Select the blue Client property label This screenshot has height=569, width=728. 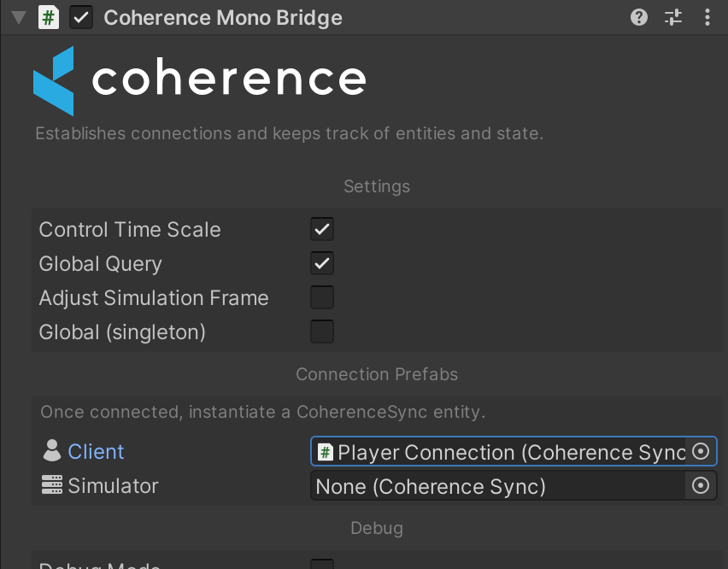pyautogui.click(x=96, y=451)
